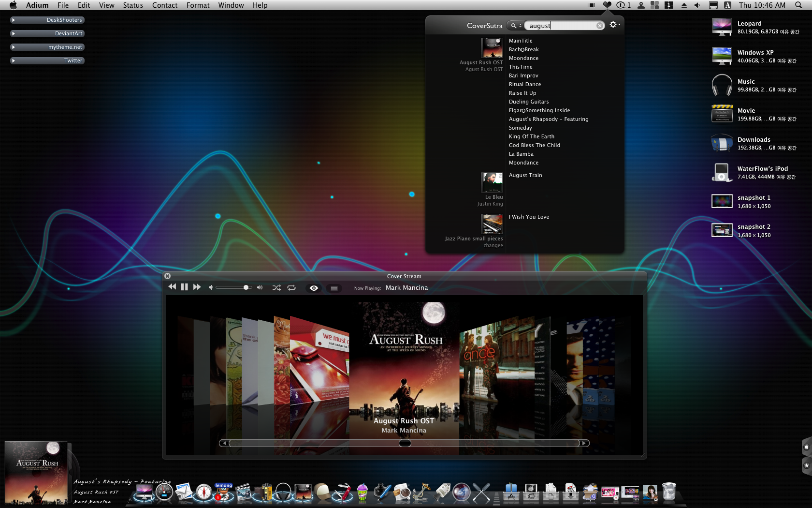Toggle the eye view button
The image size is (812, 508).
click(314, 288)
